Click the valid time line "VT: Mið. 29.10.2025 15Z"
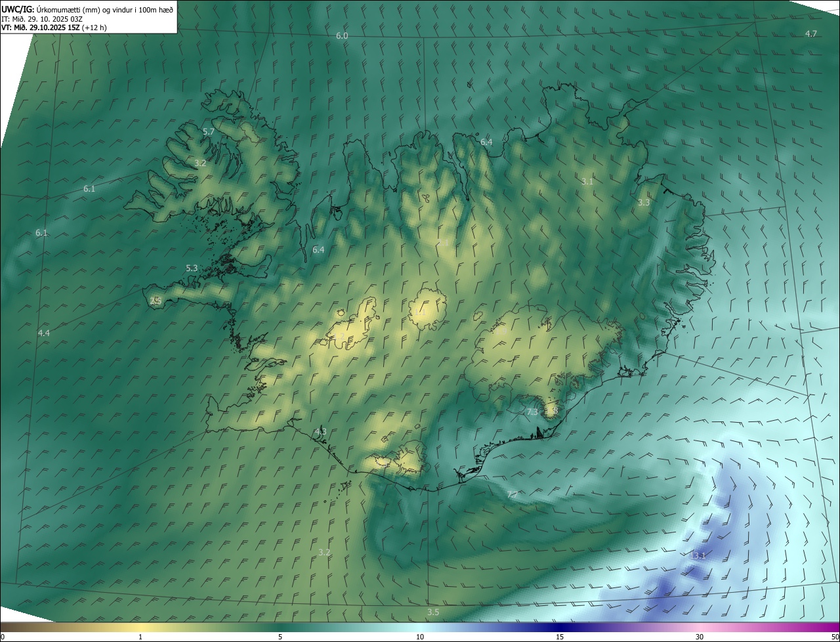840x642 pixels. click(x=41, y=28)
